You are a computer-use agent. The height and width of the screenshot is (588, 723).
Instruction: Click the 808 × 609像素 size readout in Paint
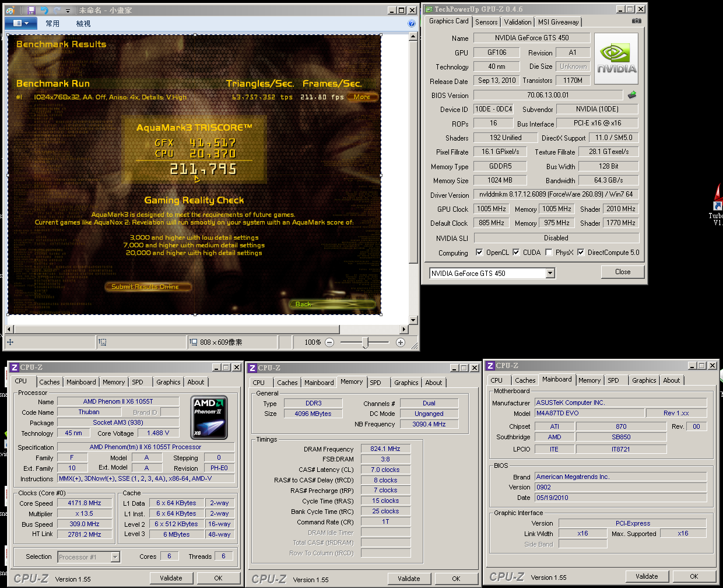pyautogui.click(x=221, y=342)
